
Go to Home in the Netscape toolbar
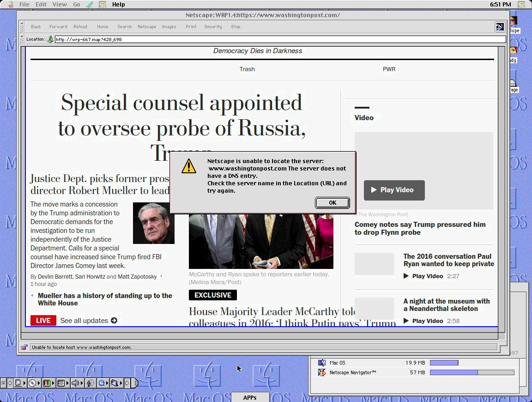click(x=103, y=26)
